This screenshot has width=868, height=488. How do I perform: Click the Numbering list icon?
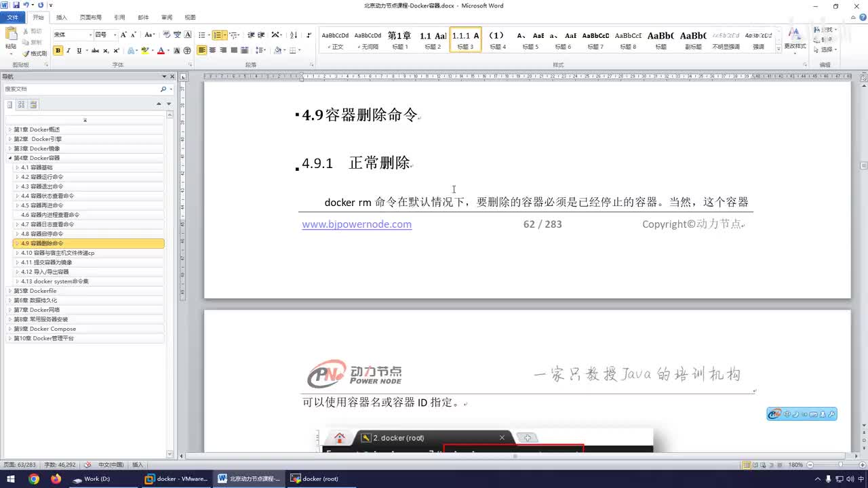[218, 35]
